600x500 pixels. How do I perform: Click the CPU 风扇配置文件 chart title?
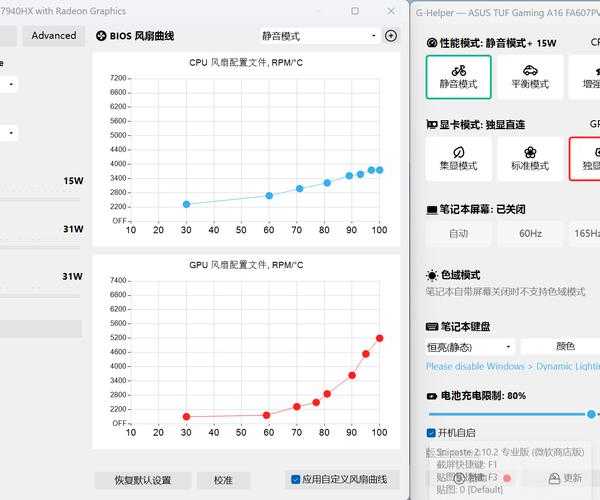click(x=246, y=63)
